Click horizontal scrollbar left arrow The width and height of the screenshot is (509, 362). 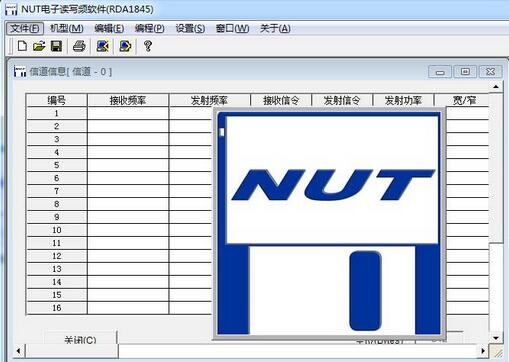click(x=19, y=351)
